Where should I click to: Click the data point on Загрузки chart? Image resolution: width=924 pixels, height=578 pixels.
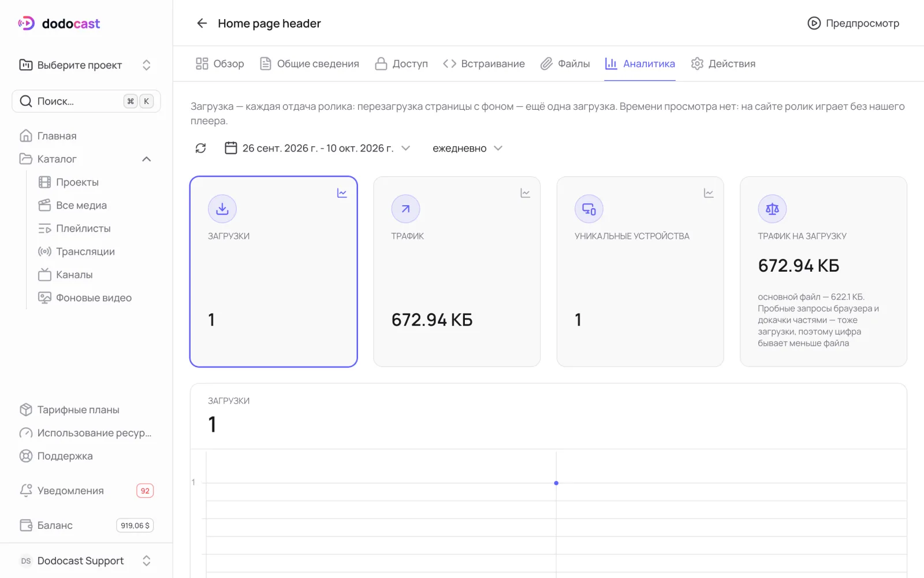tap(556, 483)
